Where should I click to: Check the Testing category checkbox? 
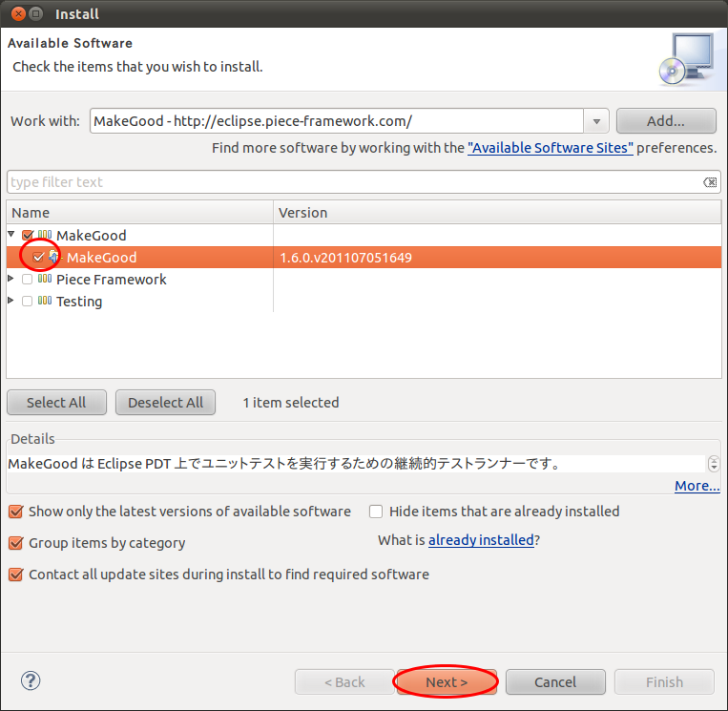[x=28, y=301]
